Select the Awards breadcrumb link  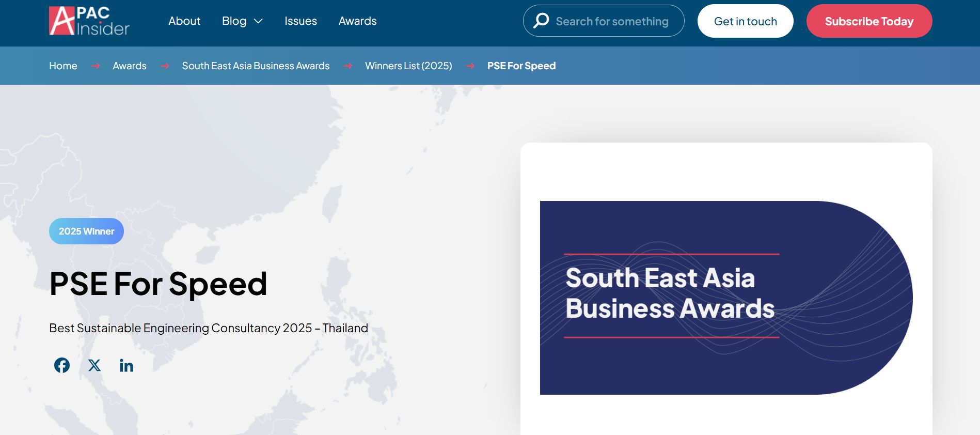[130, 66]
